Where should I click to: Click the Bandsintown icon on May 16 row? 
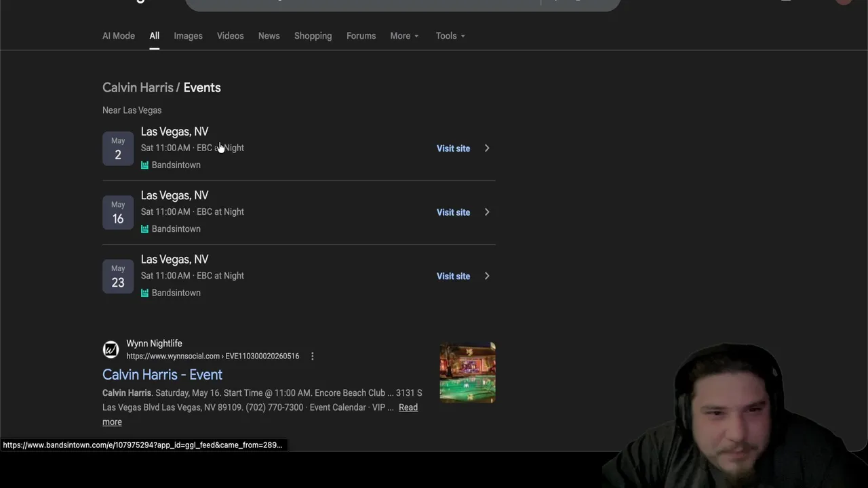144,229
